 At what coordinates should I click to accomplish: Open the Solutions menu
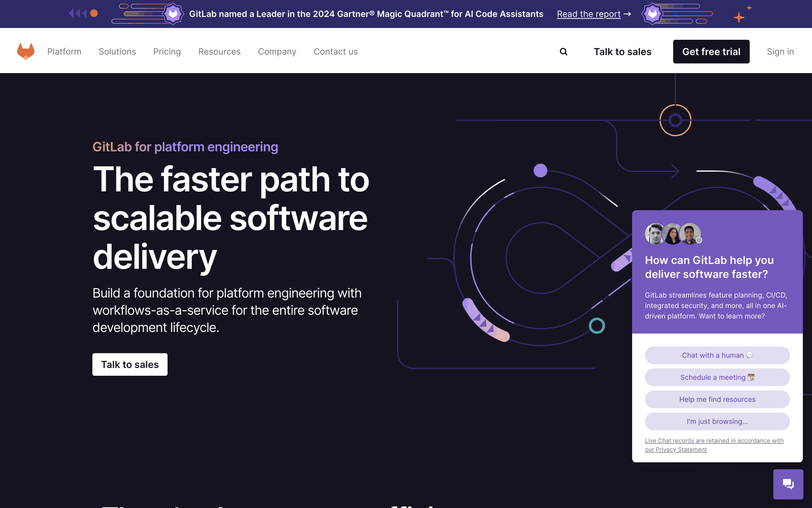(x=117, y=52)
